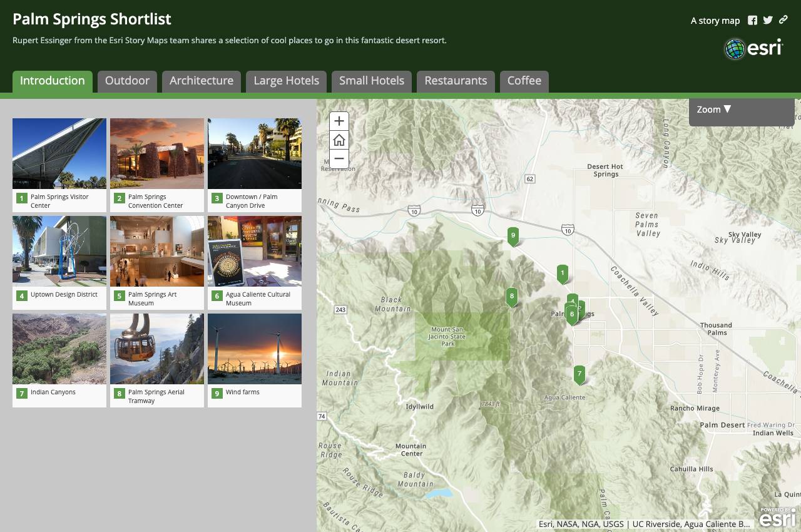Viewport: 801px width, 532px height.
Task: Select map marker number 6
Action: (x=571, y=315)
